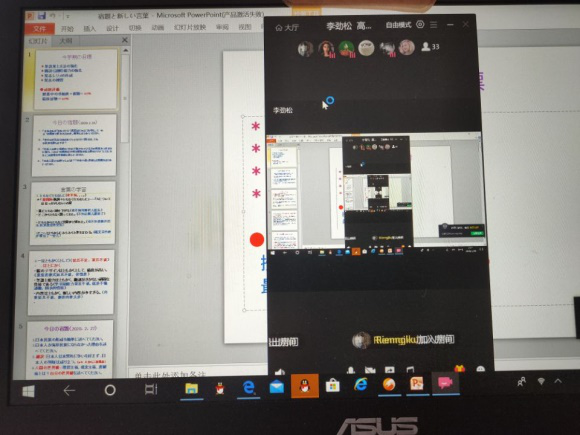Open the 幻灯片放映 ribbon tab

click(190, 27)
